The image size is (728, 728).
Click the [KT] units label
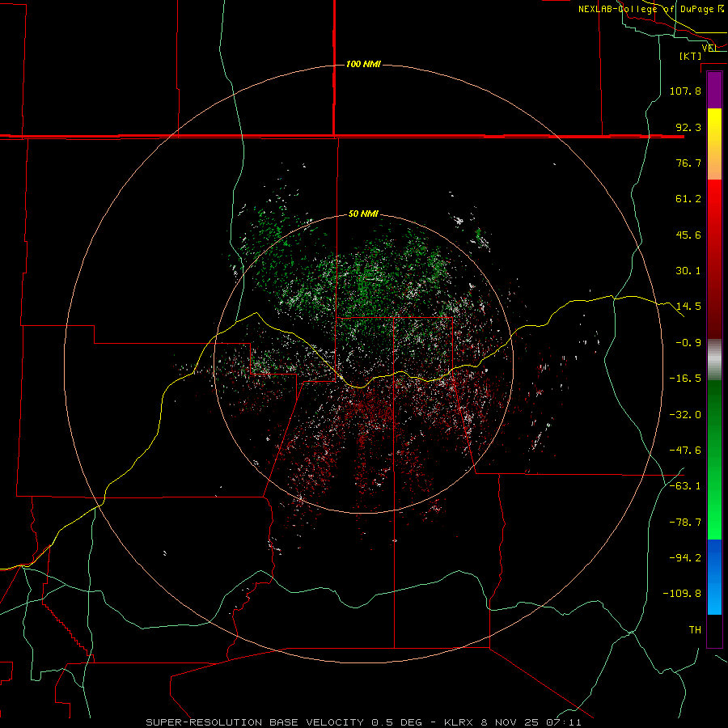(x=691, y=56)
